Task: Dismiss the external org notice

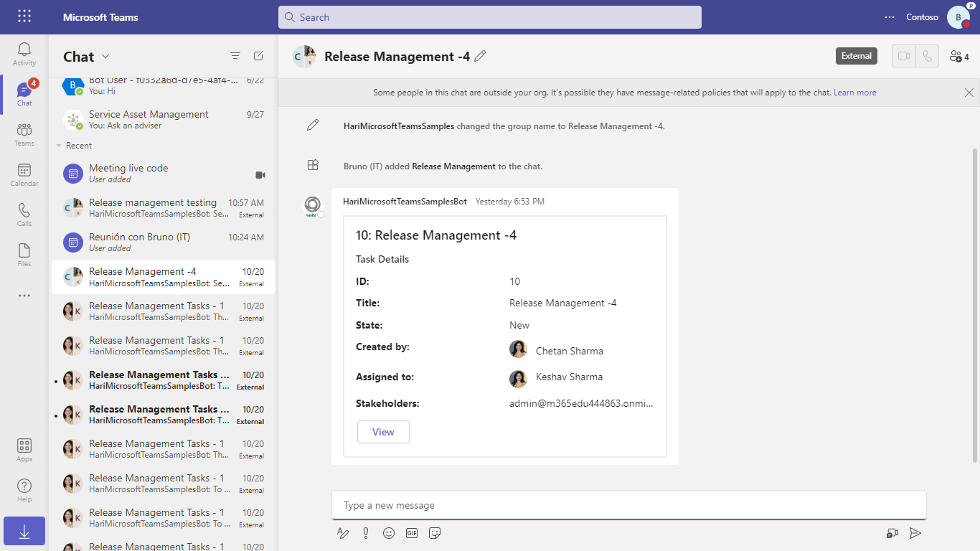Action: pyautogui.click(x=969, y=93)
